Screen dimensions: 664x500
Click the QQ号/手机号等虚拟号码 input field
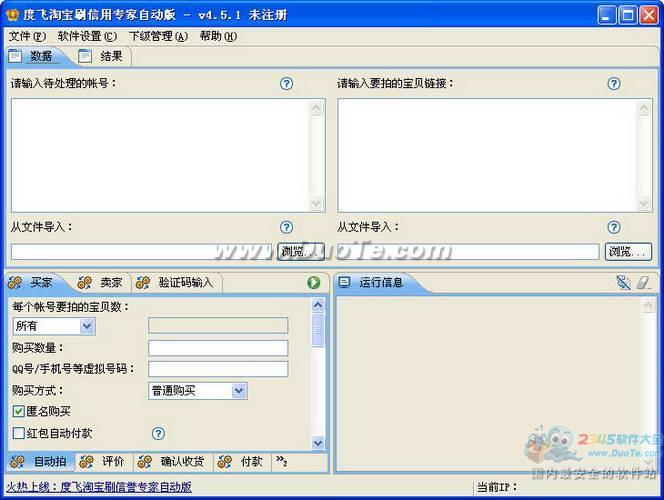(218, 369)
